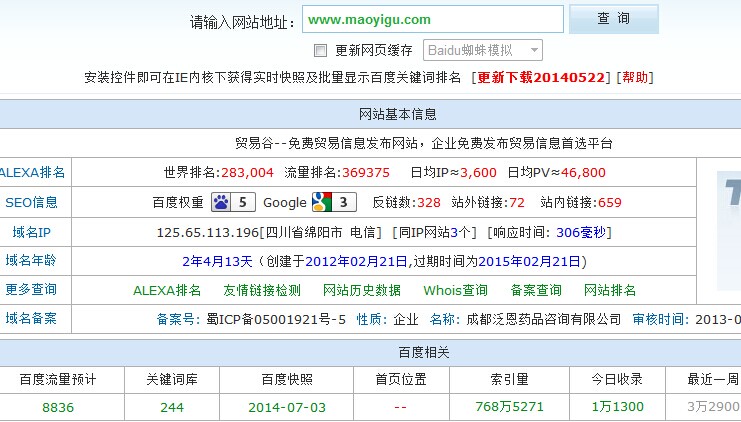Screen dimensions: 741x422
Task: Click the 站外链接 value 72
Action: click(x=517, y=203)
